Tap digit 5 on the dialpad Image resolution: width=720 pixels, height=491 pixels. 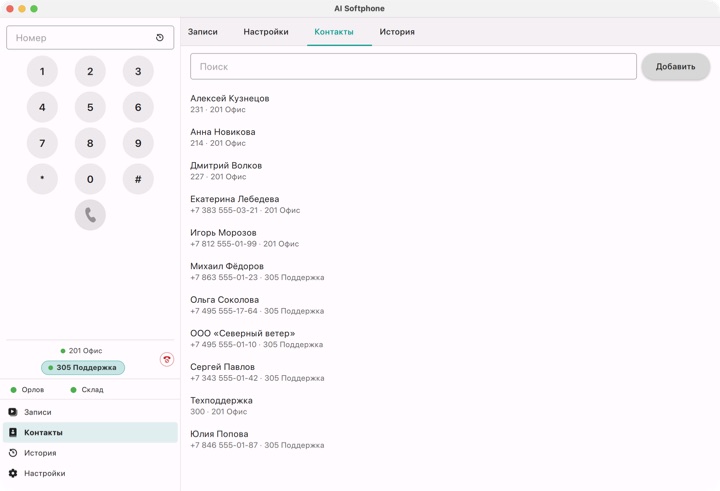[x=90, y=107]
